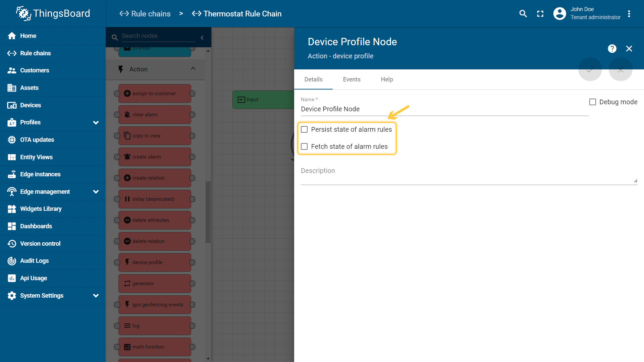Click the node list scrollbar thumb
The height and width of the screenshot is (362, 644).
pyautogui.click(x=208, y=212)
